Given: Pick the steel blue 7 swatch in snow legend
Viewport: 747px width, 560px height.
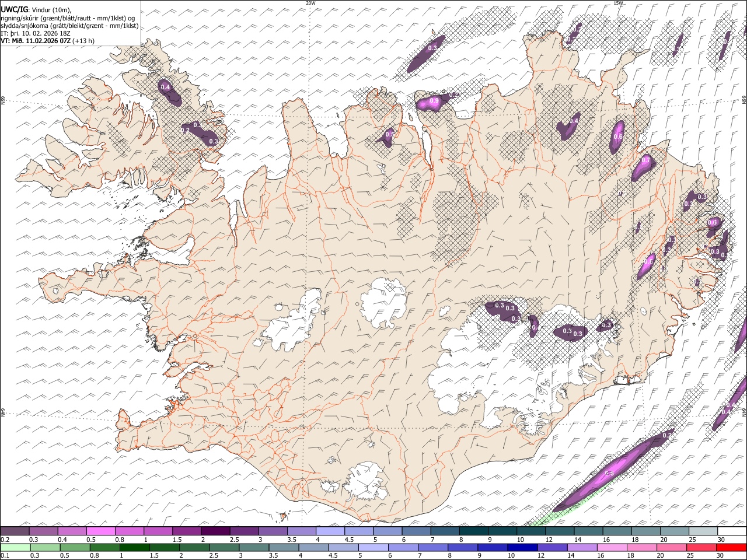Looking at the screenshot, I should click(445, 531).
